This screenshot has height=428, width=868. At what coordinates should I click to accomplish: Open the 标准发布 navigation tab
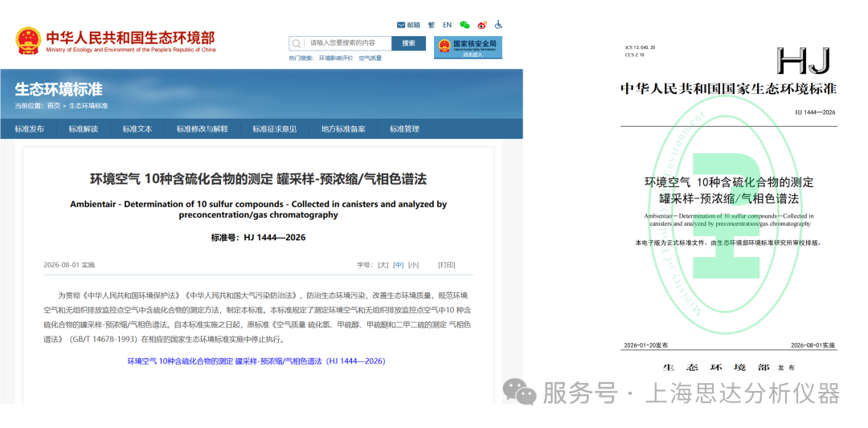pyautogui.click(x=30, y=129)
